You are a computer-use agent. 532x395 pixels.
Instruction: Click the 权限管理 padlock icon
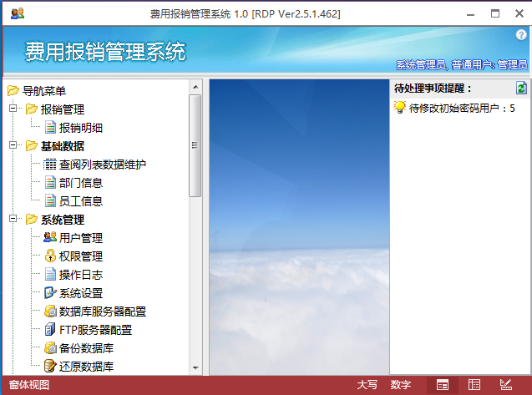pos(50,256)
